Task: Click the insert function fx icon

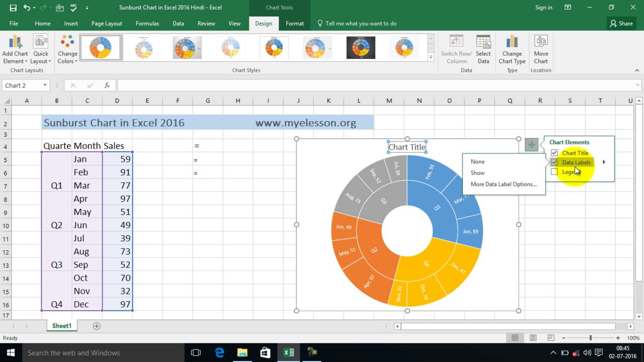Action: (x=107, y=85)
